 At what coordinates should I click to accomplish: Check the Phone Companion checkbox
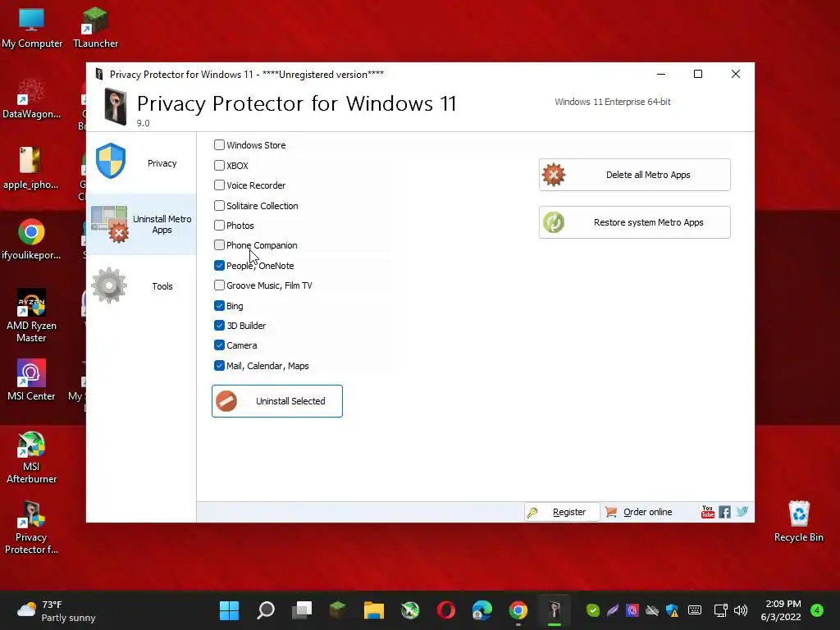click(x=219, y=244)
